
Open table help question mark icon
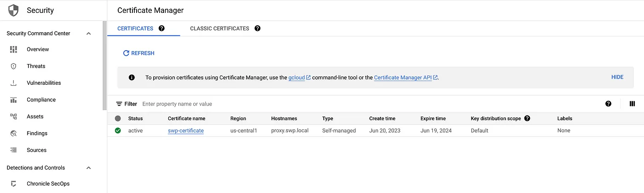(x=608, y=104)
